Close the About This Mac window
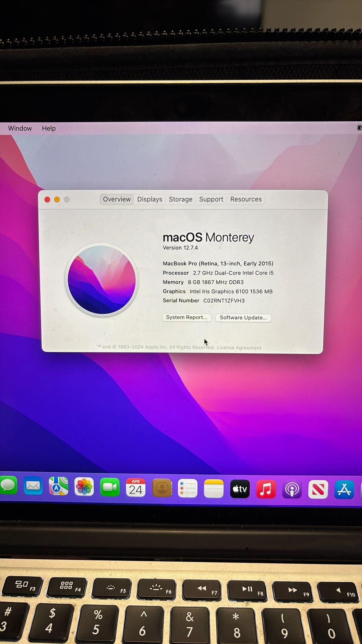This screenshot has width=362, height=644. click(47, 200)
